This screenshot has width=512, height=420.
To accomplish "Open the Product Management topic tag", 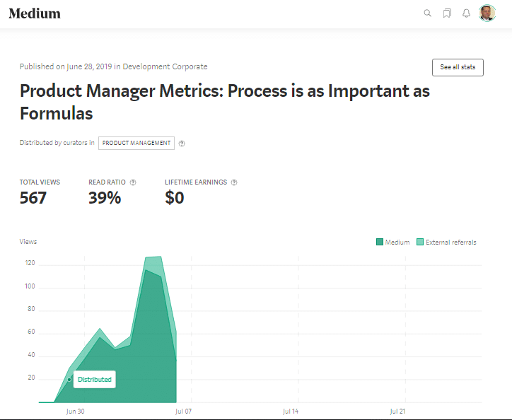I will (x=136, y=143).
